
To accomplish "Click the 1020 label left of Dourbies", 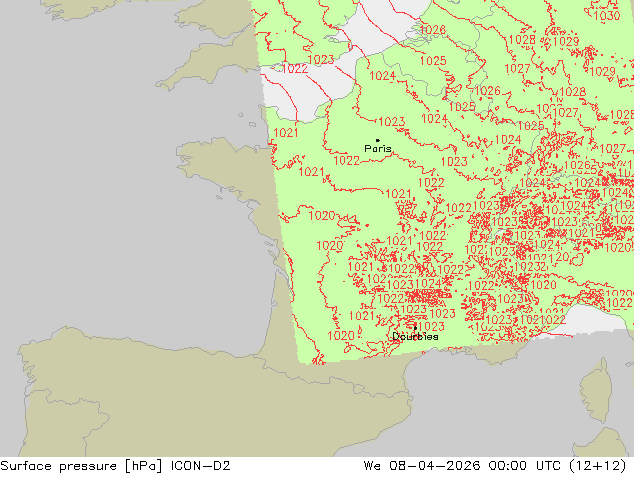I will 341,336.
